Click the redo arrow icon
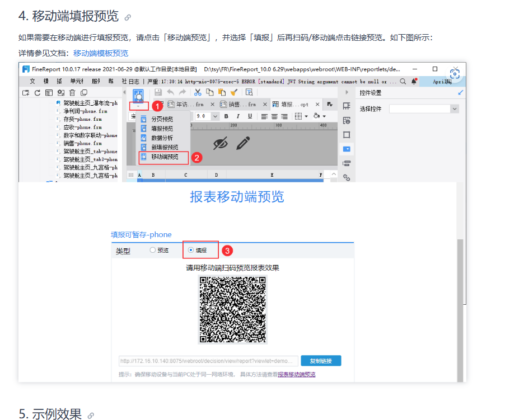 pyautogui.click(x=182, y=92)
